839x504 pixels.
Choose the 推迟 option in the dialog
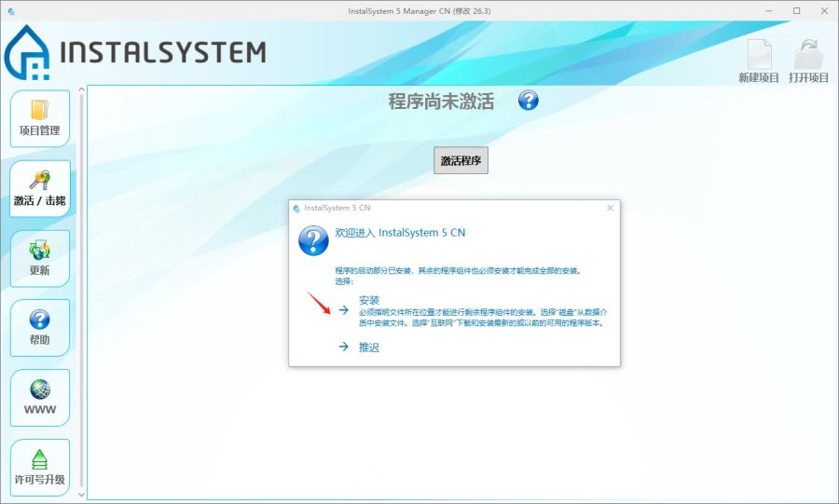pyautogui.click(x=369, y=347)
